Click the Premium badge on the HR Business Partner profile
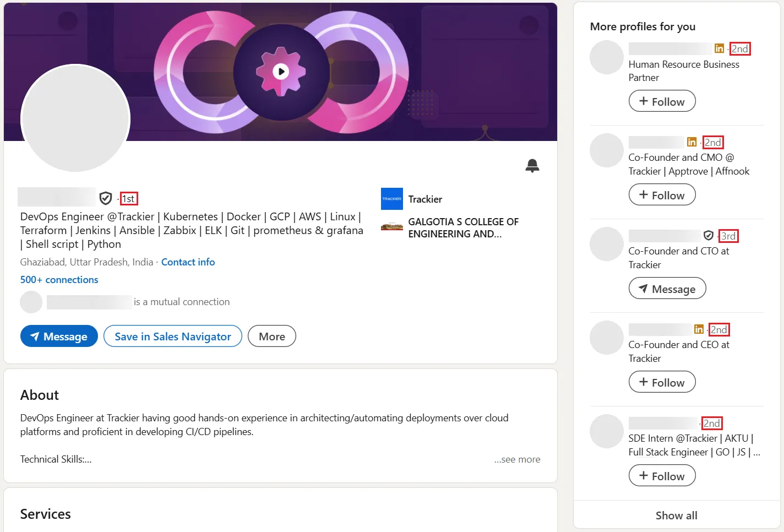 [x=719, y=48]
